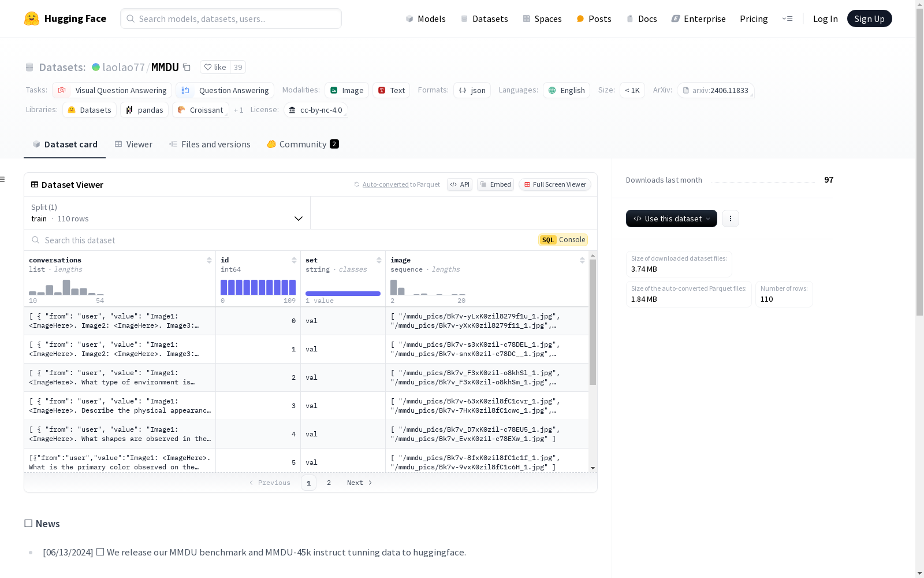Click the sort icon on image column
924x578 pixels.
582,260
